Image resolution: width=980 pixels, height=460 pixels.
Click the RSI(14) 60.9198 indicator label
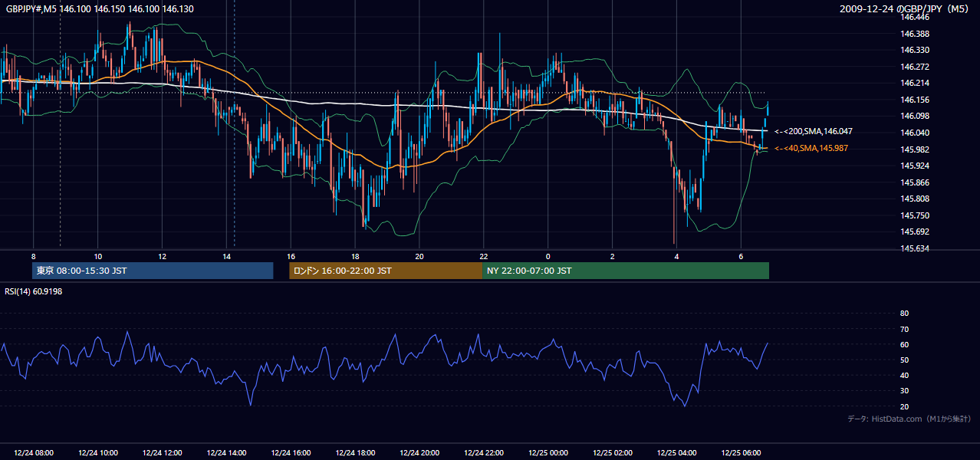point(34,291)
